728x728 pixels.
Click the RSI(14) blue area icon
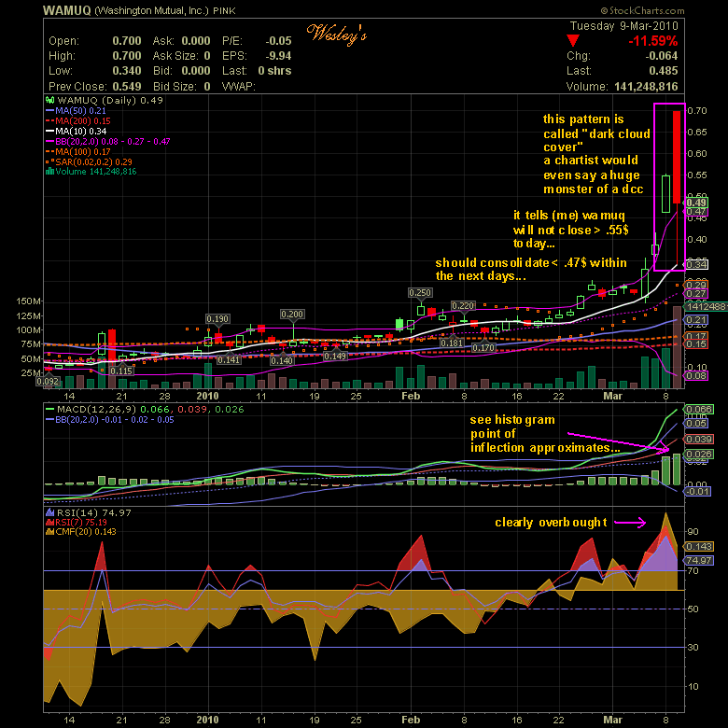pos(50,512)
